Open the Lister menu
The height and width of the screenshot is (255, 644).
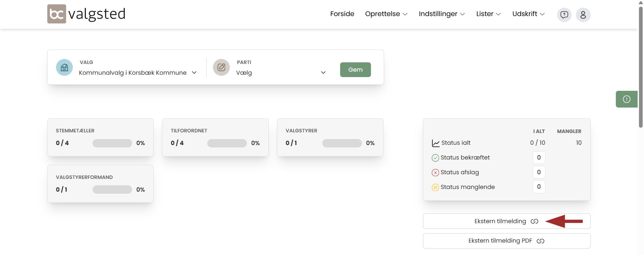488,14
